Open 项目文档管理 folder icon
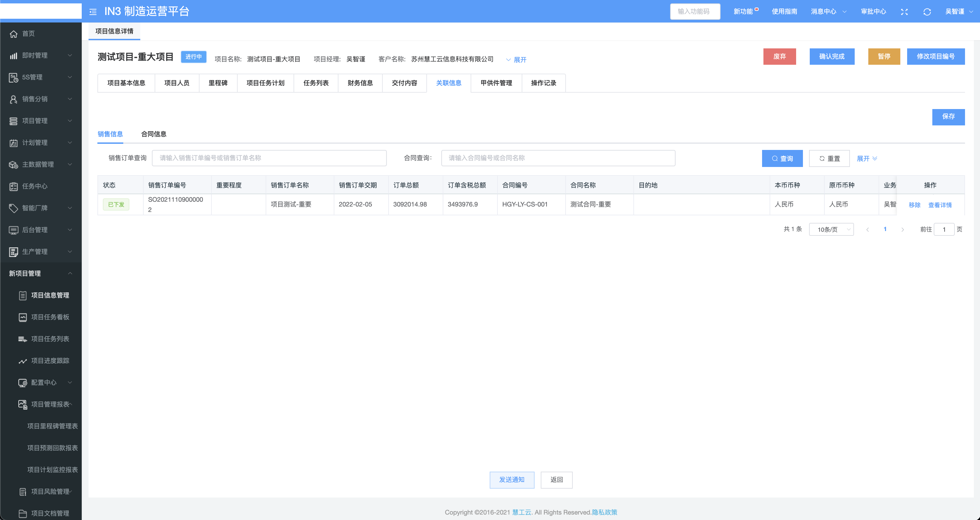The image size is (980, 520). pyautogui.click(x=23, y=514)
